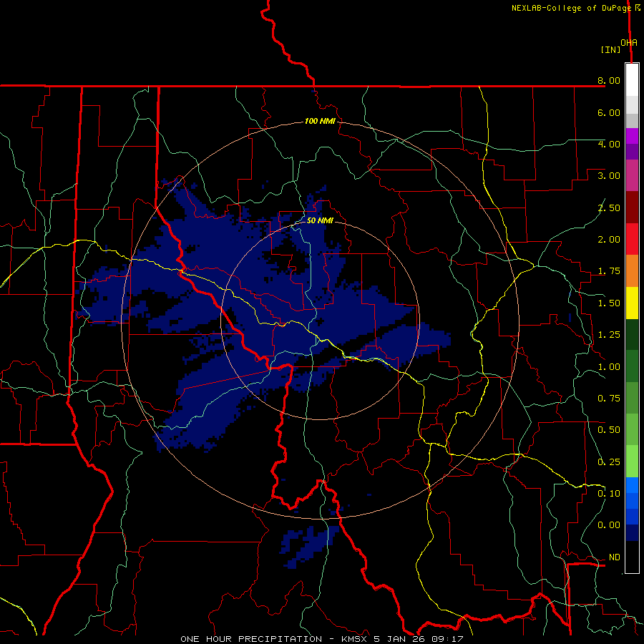Select the bright red swatch beside 2.00

pos(632,239)
